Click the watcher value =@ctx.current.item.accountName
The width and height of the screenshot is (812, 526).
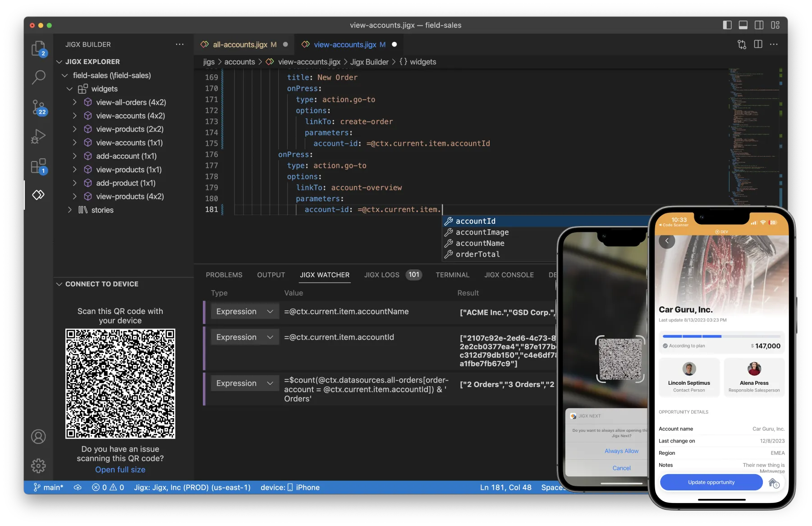pyautogui.click(x=346, y=312)
